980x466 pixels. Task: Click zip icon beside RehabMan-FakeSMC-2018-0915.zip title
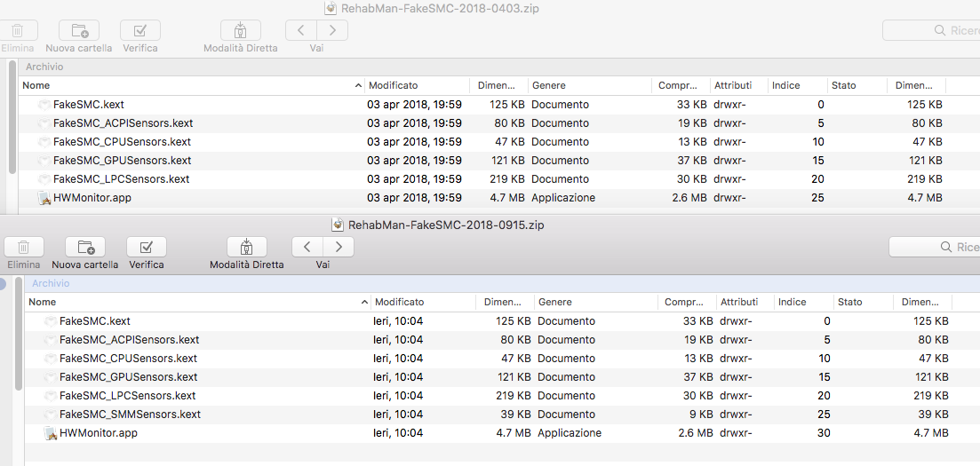339,225
